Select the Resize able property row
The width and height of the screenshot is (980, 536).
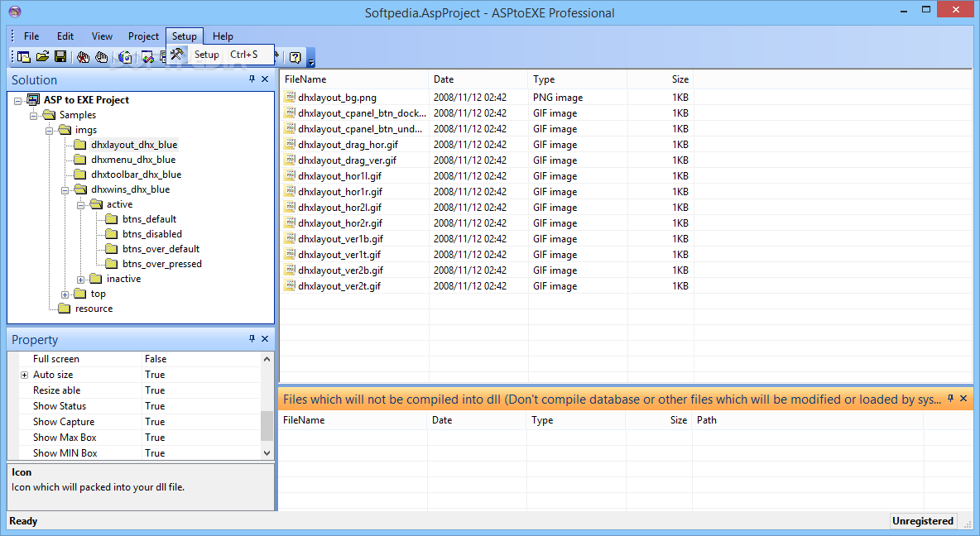point(140,390)
